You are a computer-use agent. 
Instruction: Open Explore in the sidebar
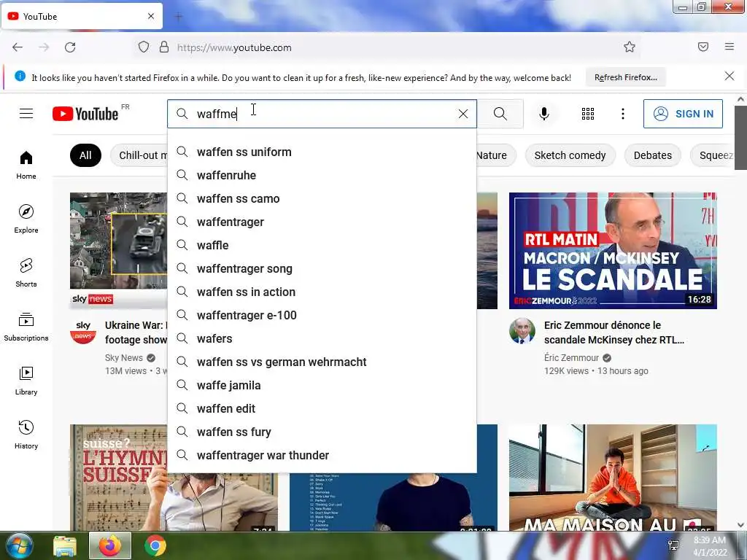(x=26, y=219)
